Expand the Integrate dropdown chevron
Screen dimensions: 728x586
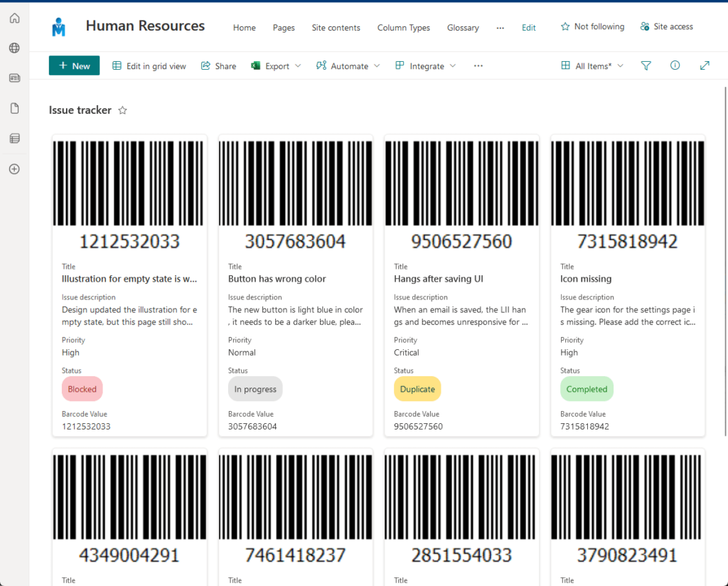(453, 66)
